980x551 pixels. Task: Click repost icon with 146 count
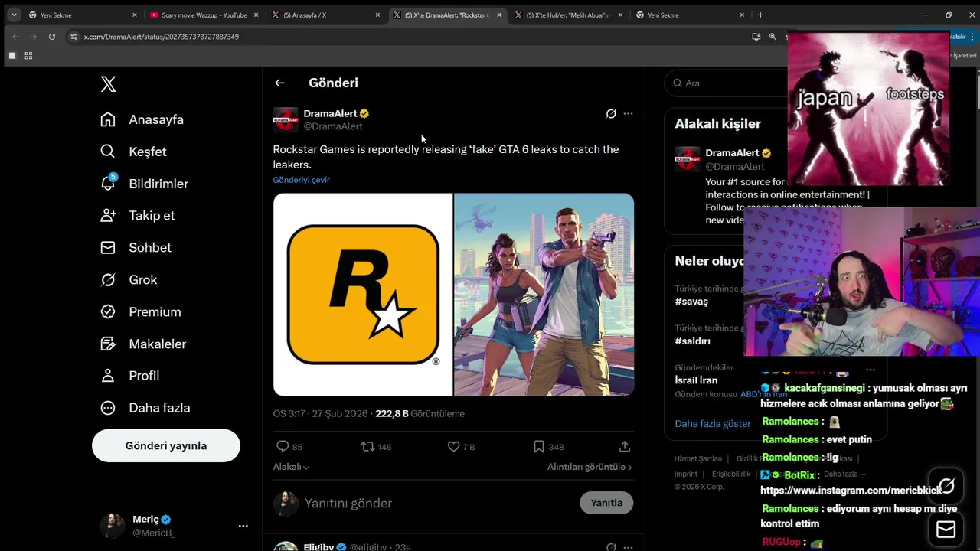pos(368,446)
